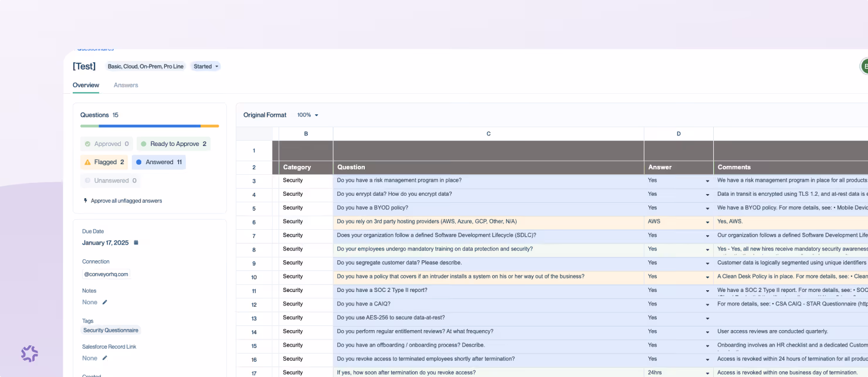Click Approve all unflagged answers
868x377 pixels.
tap(123, 201)
